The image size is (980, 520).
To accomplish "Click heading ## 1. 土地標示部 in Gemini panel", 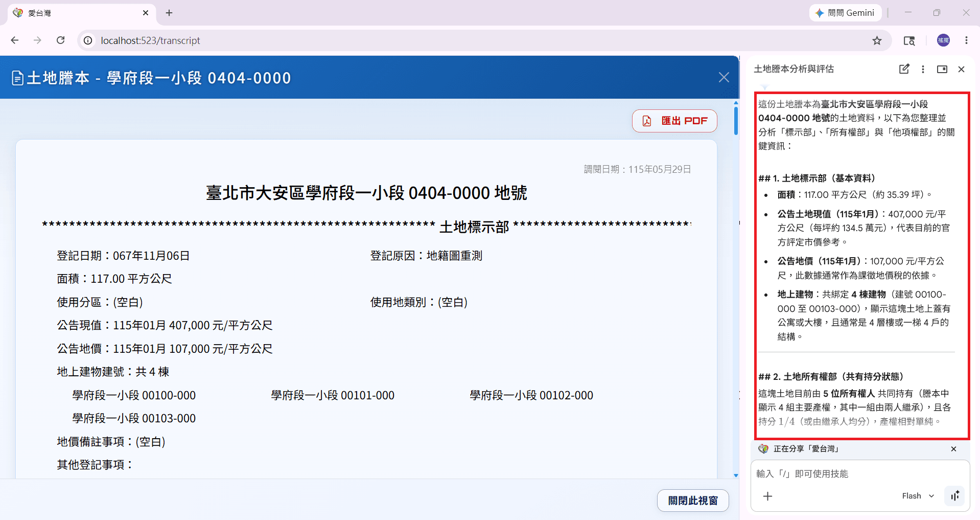I will [x=817, y=178].
